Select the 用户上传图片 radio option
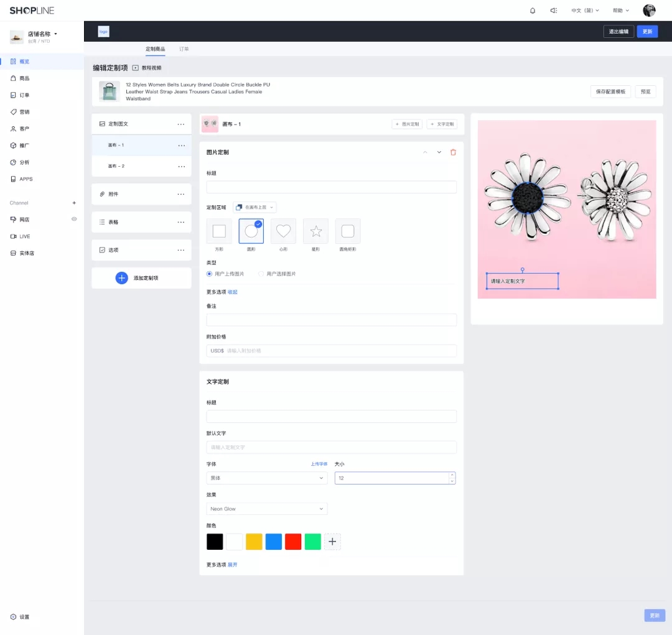The height and width of the screenshot is (635, 672). click(210, 274)
